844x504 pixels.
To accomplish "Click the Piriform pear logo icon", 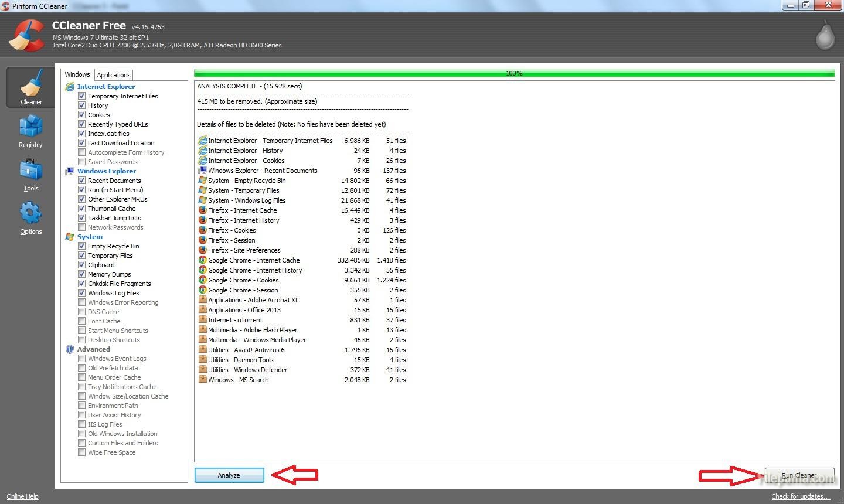I will [825, 35].
